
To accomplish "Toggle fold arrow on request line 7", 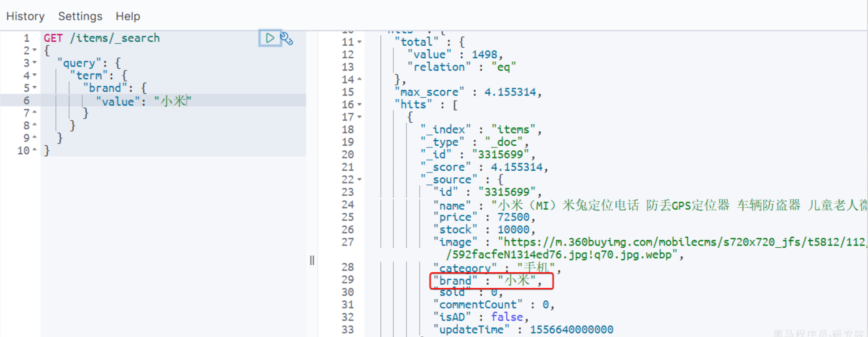I will tap(35, 112).
